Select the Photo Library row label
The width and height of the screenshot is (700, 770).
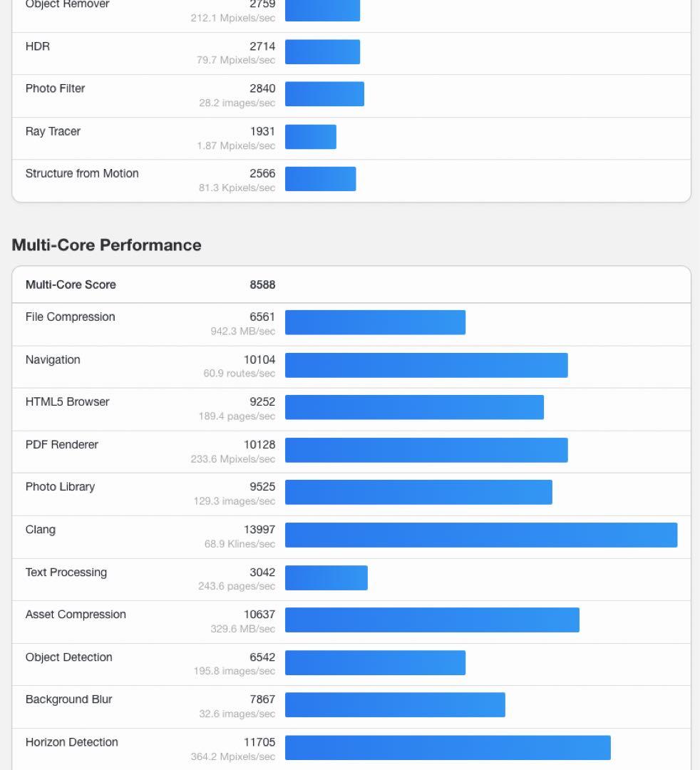[60, 487]
